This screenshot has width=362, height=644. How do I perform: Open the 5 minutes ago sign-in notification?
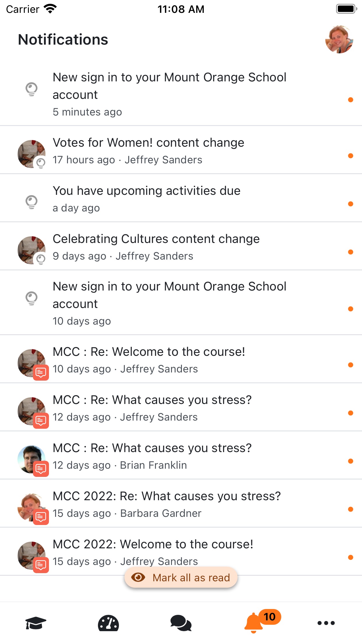click(x=169, y=94)
